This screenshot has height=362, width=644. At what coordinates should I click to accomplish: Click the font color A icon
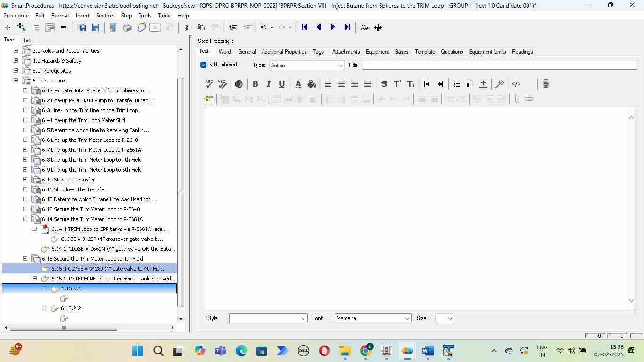pos(298,84)
